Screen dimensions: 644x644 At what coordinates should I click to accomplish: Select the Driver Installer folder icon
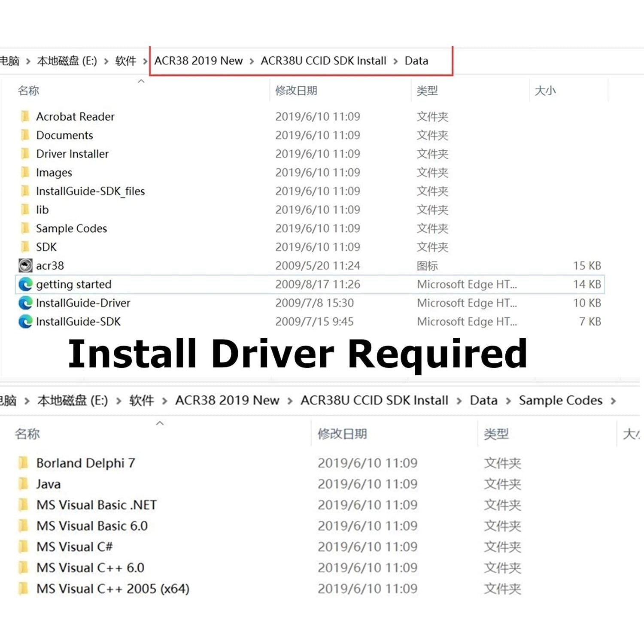pos(25,154)
